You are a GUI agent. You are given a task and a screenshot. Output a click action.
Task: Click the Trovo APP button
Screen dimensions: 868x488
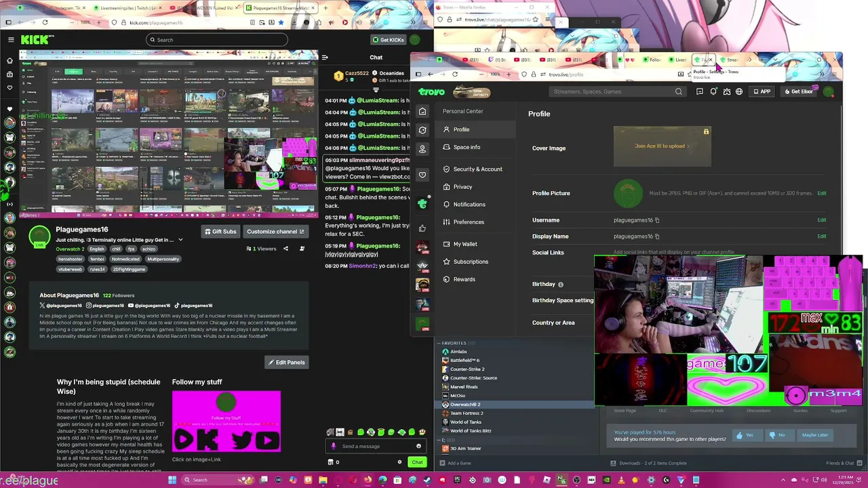click(762, 91)
